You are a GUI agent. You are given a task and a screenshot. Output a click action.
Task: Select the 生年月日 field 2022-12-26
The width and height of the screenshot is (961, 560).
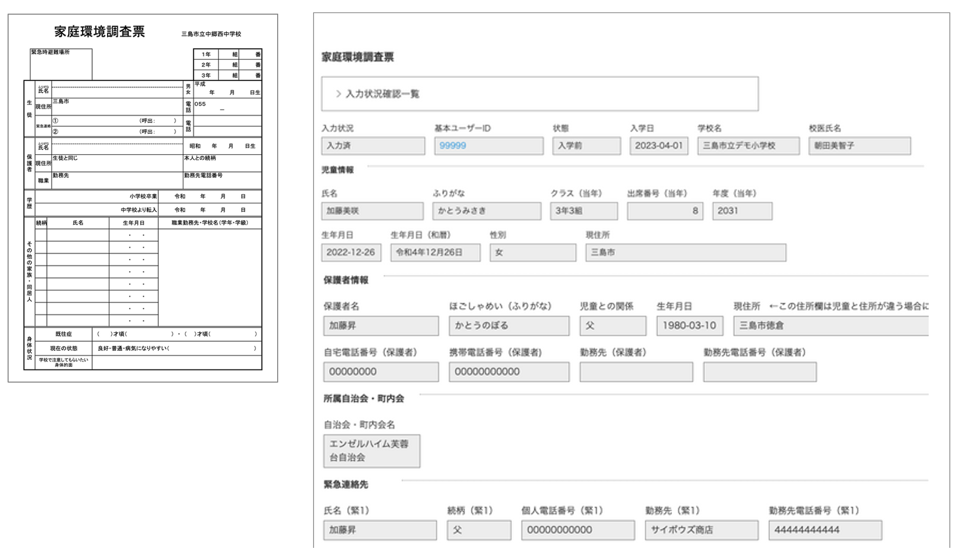click(352, 252)
